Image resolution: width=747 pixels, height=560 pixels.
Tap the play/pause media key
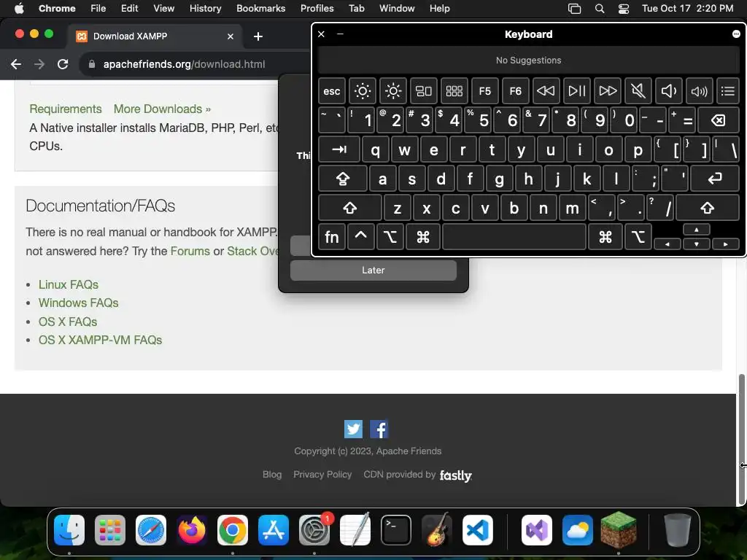(x=577, y=91)
